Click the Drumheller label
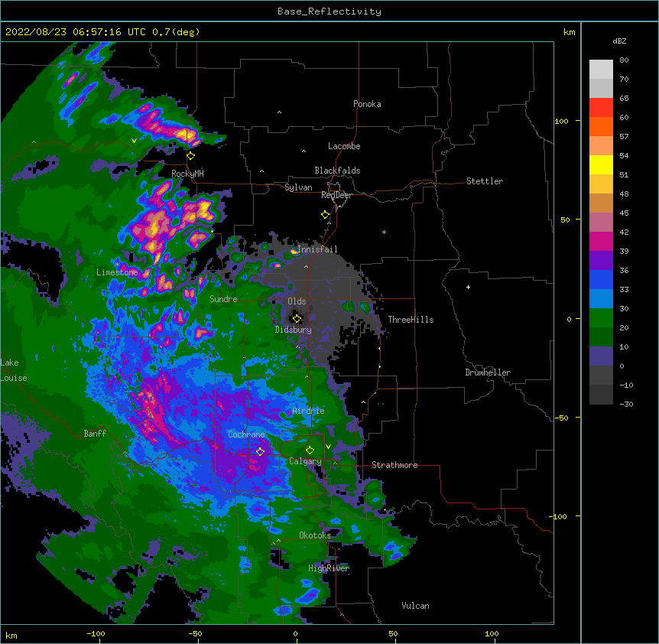This screenshot has height=644, width=659. point(488,372)
